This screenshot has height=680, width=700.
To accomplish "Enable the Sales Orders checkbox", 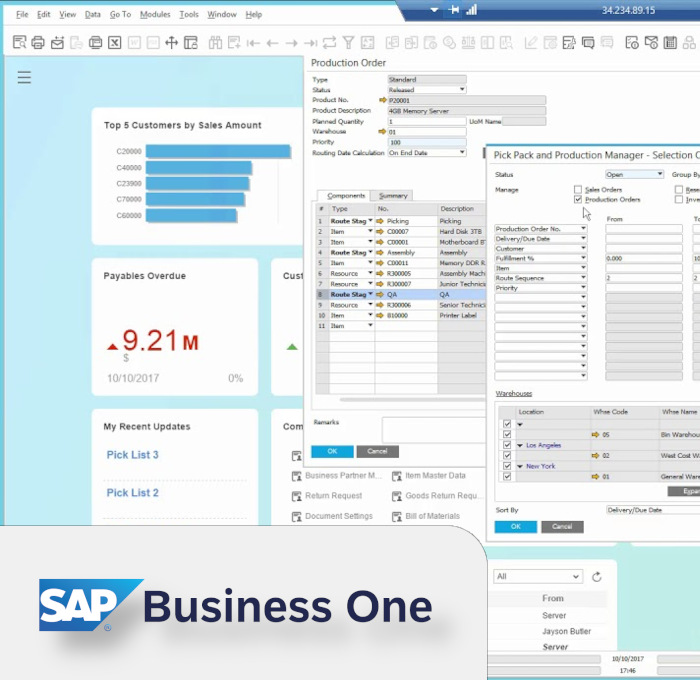I will [x=578, y=189].
